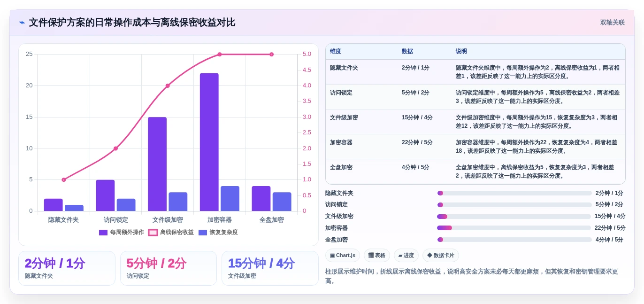
Task: Click the 全盘加密 progress bar
Action: point(514,240)
